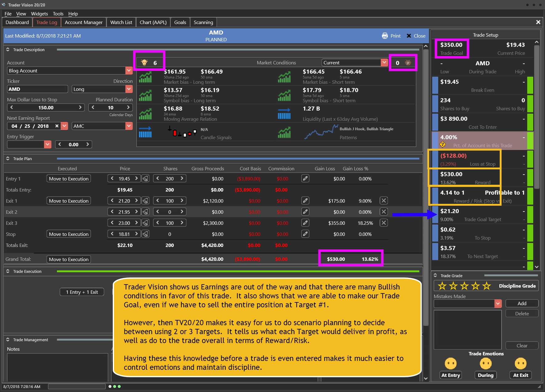Open the Widgets menu
545x392 pixels.
click(39, 14)
